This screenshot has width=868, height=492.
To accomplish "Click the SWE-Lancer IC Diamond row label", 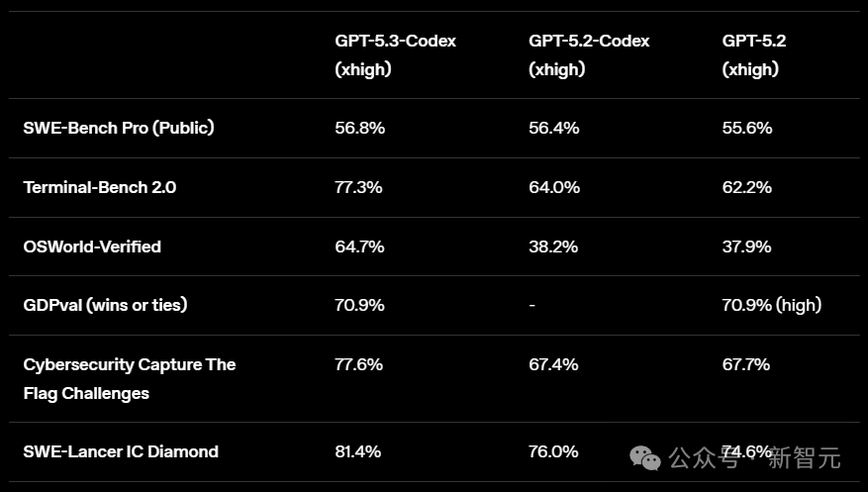I will [x=121, y=451].
